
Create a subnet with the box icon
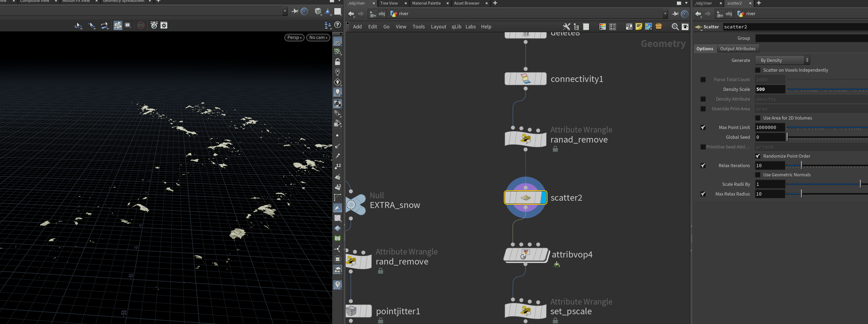tap(659, 26)
